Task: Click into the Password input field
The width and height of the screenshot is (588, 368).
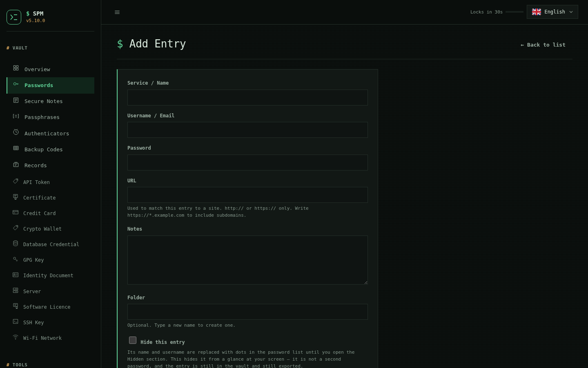Action: pos(247,162)
